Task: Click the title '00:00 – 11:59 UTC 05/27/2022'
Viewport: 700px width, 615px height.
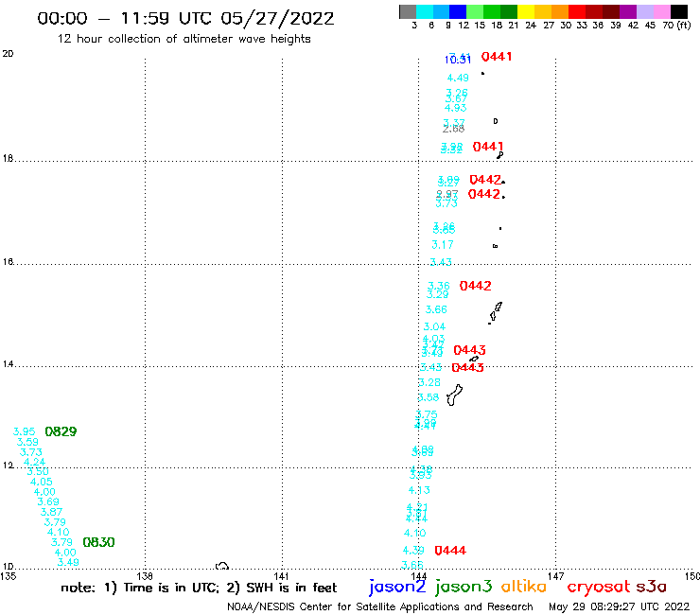Action: click(185, 19)
